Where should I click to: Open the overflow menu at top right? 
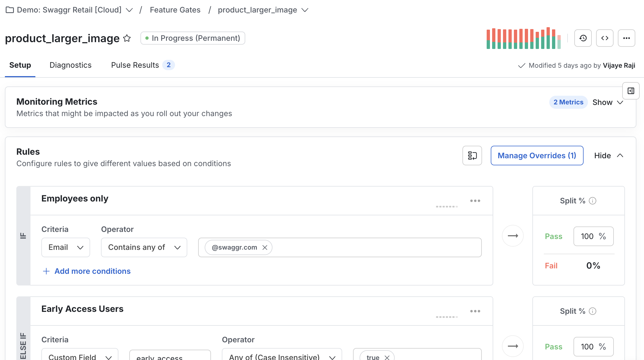626,38
